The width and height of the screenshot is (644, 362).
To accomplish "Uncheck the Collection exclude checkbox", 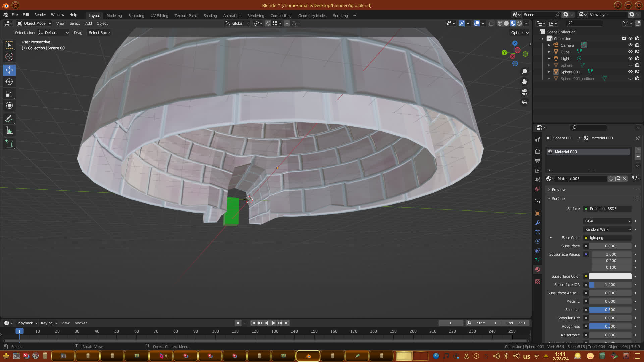I will pos(624,38).
